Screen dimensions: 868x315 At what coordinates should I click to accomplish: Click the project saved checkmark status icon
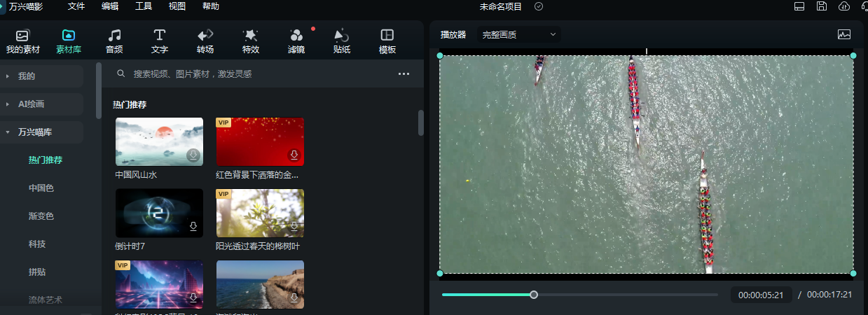click(539, 6)
